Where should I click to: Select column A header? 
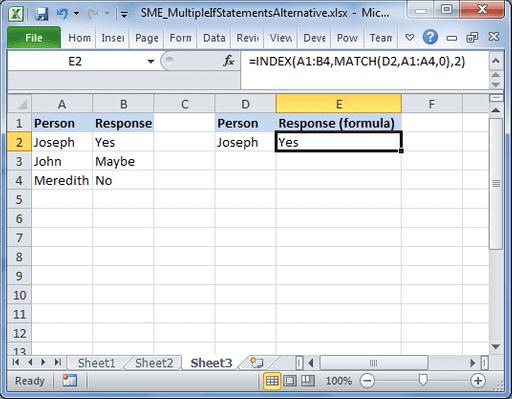(x=62, y=104)
